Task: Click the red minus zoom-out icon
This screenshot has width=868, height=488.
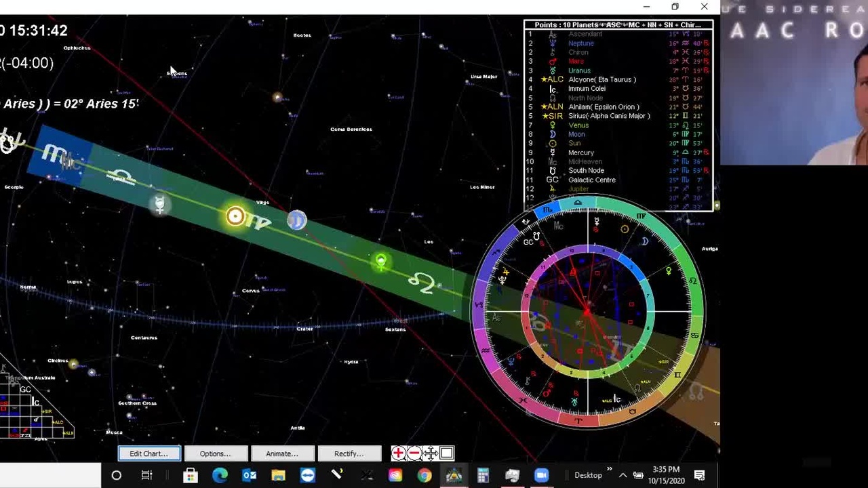Action: (414, 453)
